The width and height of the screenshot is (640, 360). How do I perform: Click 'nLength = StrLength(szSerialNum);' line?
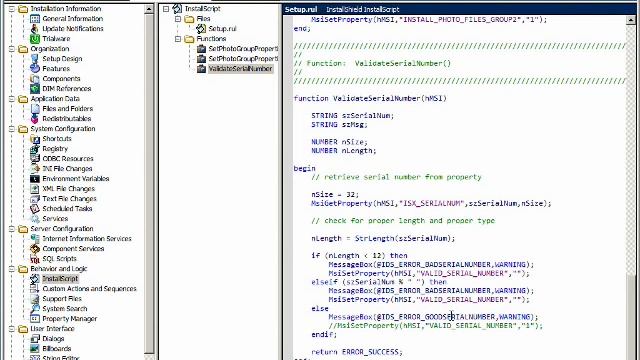coord(383,238)
